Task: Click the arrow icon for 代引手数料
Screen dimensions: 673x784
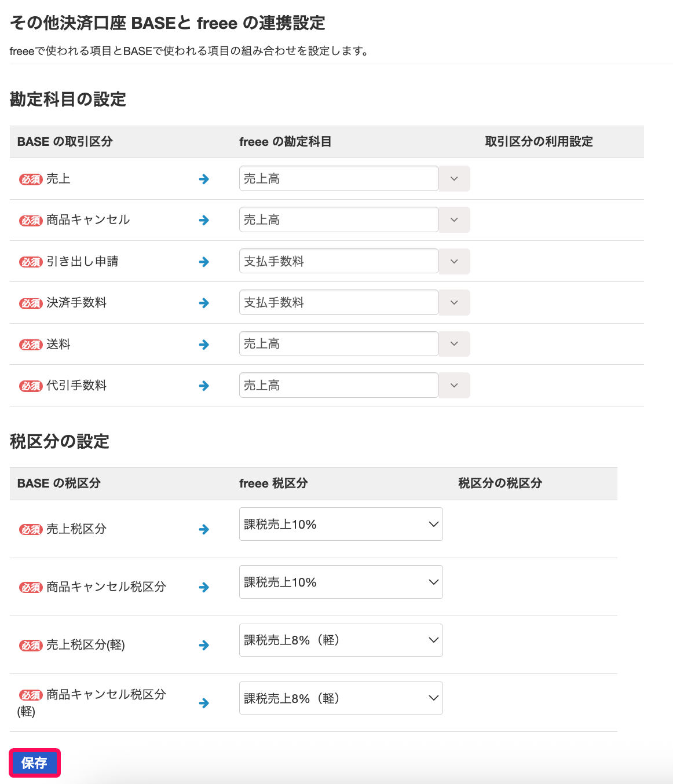Action: coord(204,386)
